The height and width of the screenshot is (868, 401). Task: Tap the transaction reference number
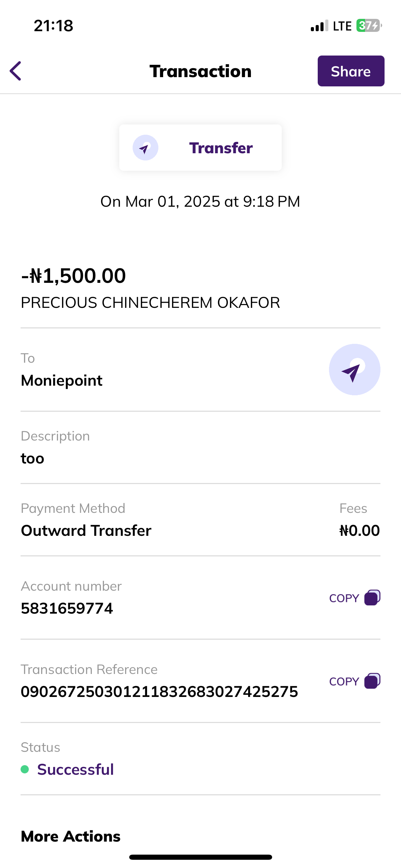(159, 692)
